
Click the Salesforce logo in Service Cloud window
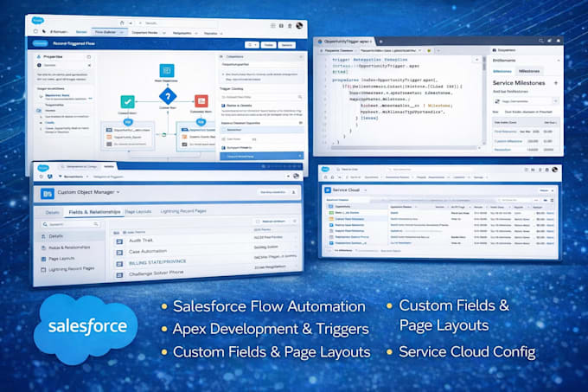[x=325, y=170]
